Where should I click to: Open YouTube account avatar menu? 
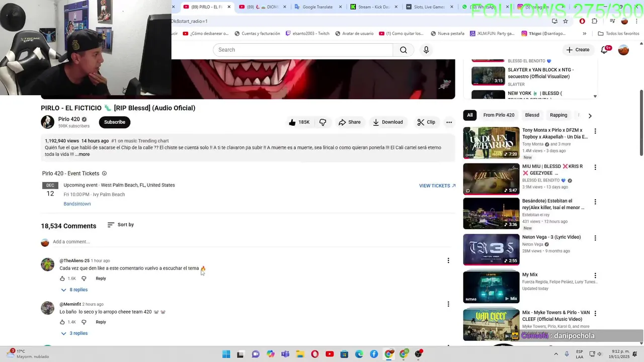(623, 50)
